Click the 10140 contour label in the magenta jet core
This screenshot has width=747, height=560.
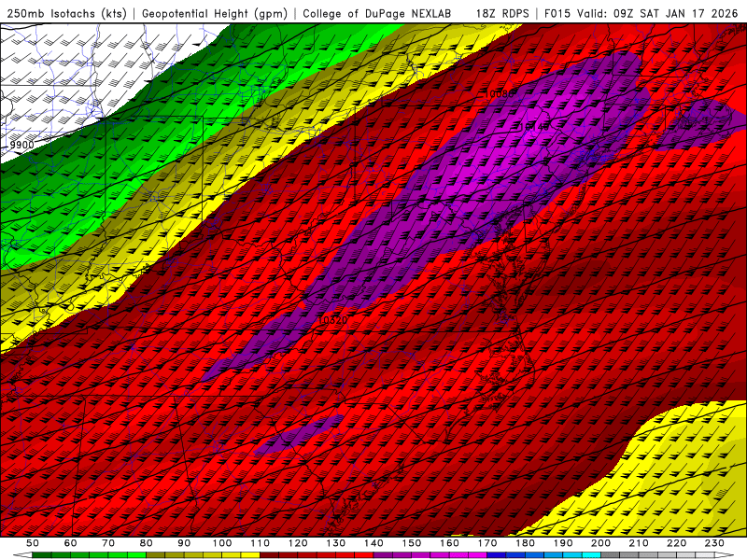coord(534,126)
